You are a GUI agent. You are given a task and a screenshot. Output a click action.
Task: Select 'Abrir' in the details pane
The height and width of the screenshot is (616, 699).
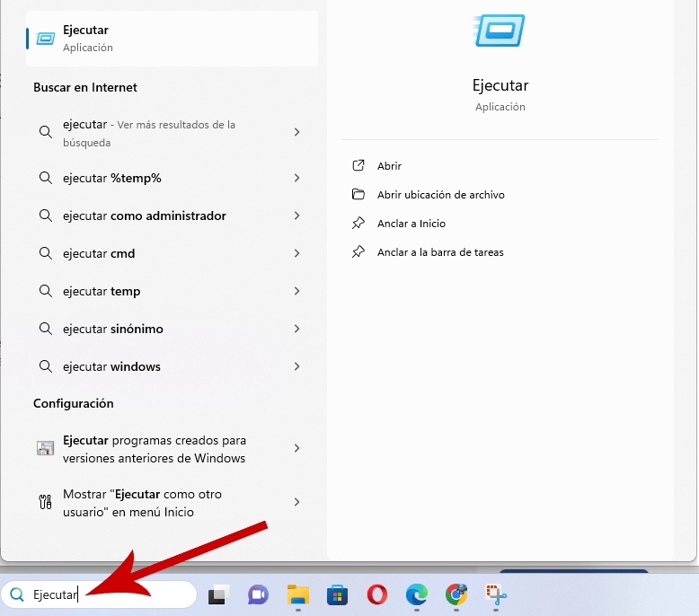tap(389, 166)
